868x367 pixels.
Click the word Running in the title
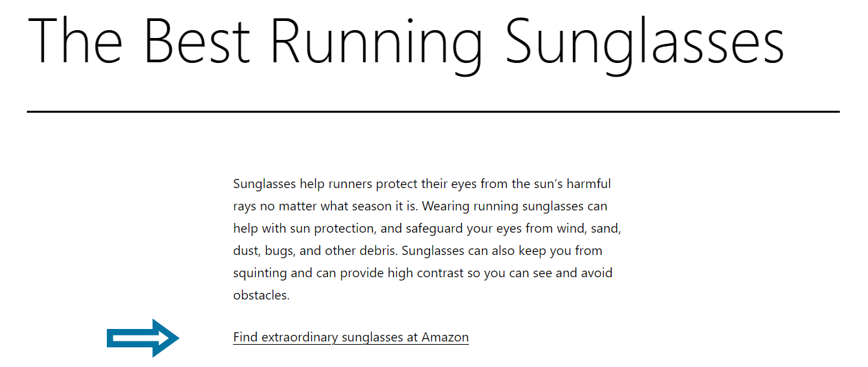[377, 41]
